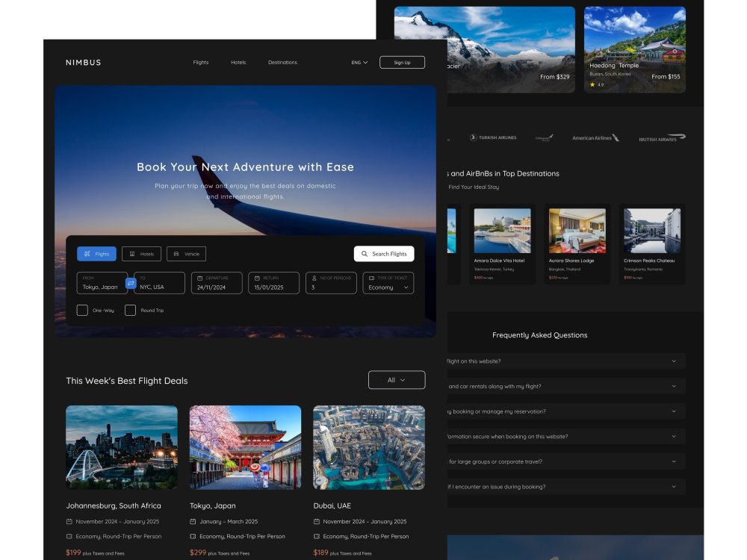Viewport: 747px width, 560px height.
Task: Open Flights in the top navigation
Action: pyautogui.click(x=200, y=63)
